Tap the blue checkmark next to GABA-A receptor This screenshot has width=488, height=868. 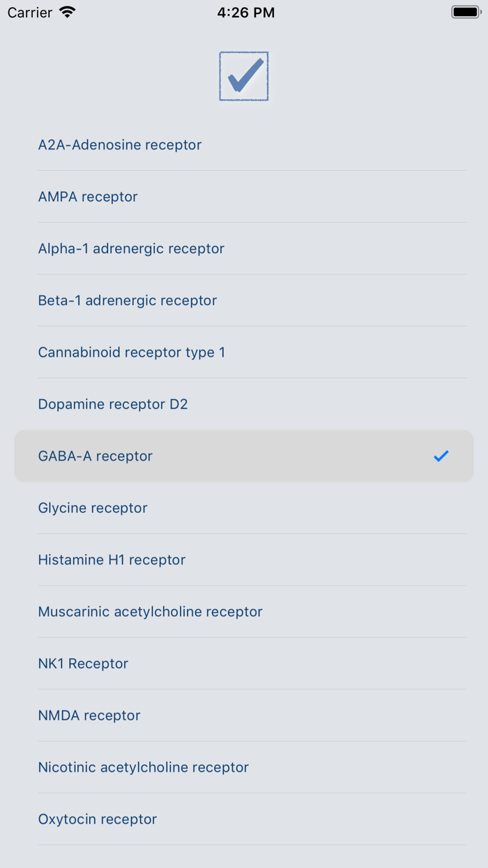[440, 456]
